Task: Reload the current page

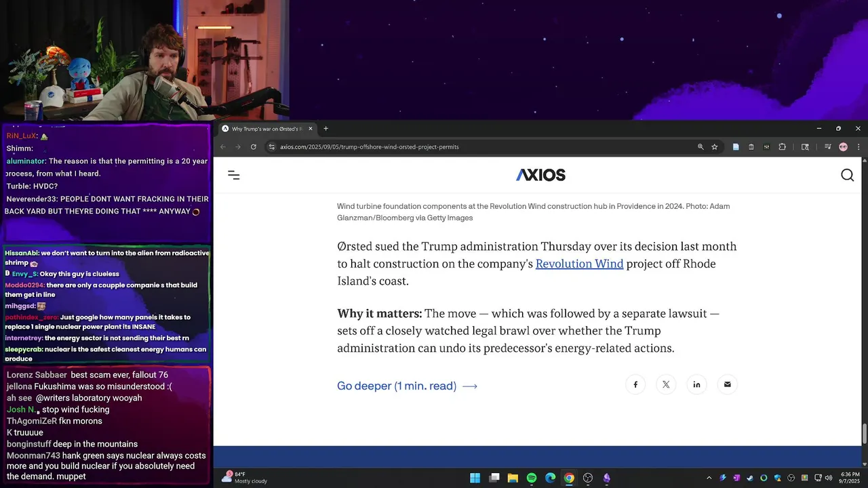Action: coord(254,146)
